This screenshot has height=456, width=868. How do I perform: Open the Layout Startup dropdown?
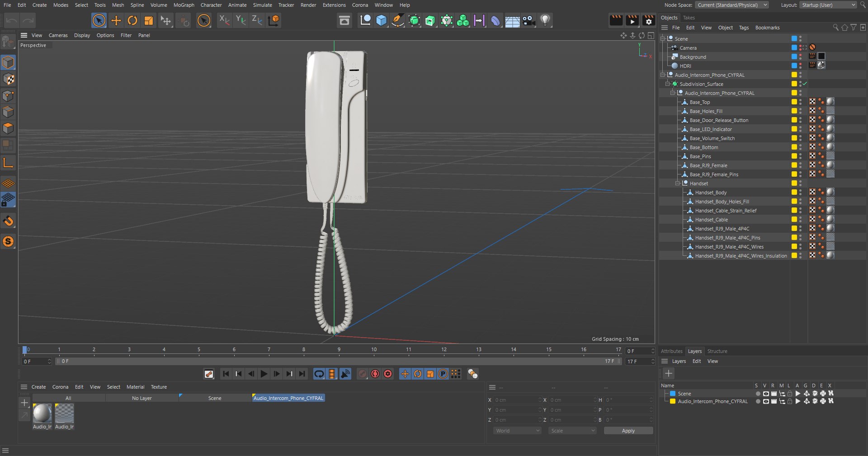click(828, 5)
